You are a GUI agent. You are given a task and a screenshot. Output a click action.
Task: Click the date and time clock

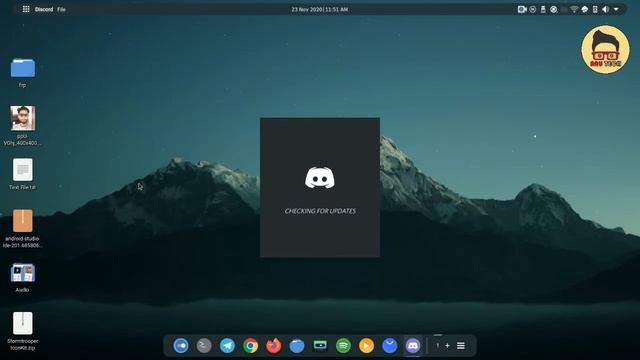tap(320, 9)
